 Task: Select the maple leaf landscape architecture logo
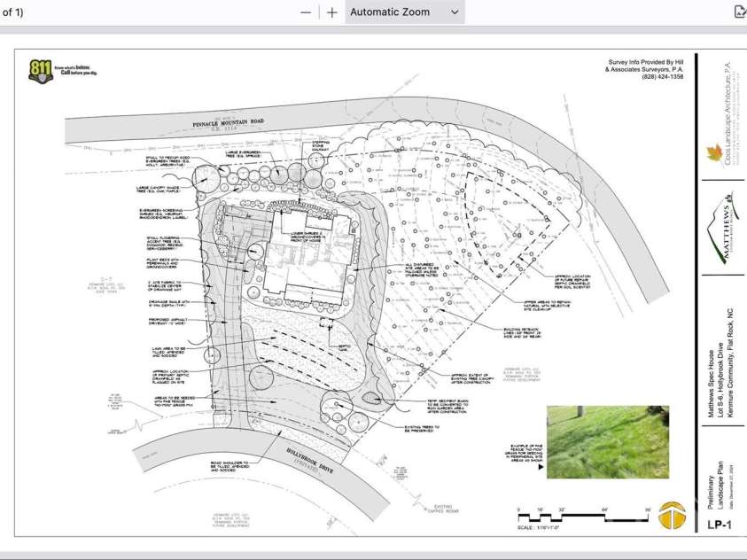point(712,152)
